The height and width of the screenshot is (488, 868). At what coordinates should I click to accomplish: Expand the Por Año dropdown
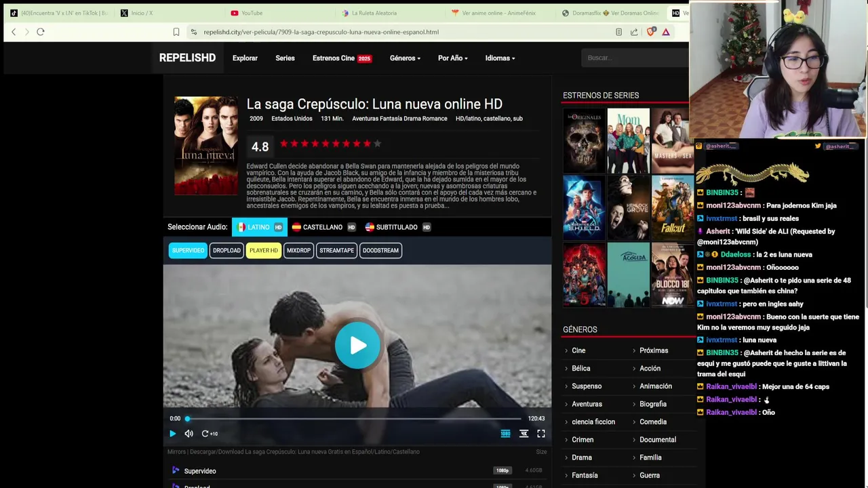(x=452, y=58)
